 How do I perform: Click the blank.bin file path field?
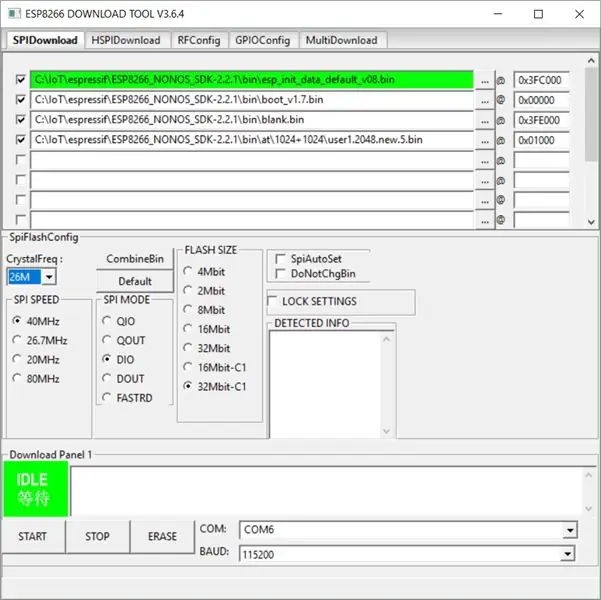tap(252, 120)
